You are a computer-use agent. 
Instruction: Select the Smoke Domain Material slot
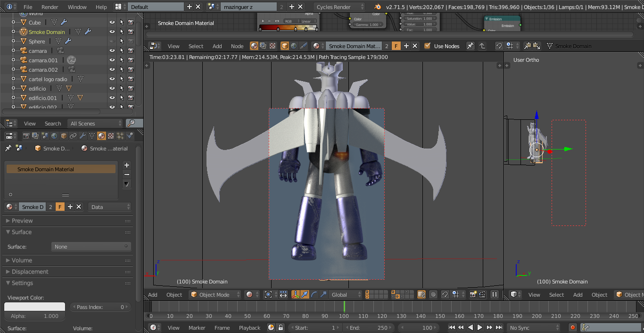click(x=61, y=169)
